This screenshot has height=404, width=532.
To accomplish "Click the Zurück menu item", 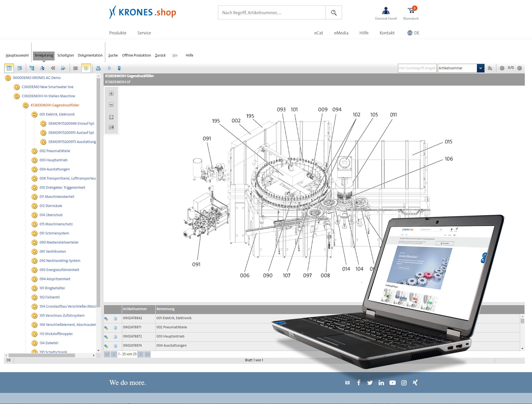I will (160, 55).
